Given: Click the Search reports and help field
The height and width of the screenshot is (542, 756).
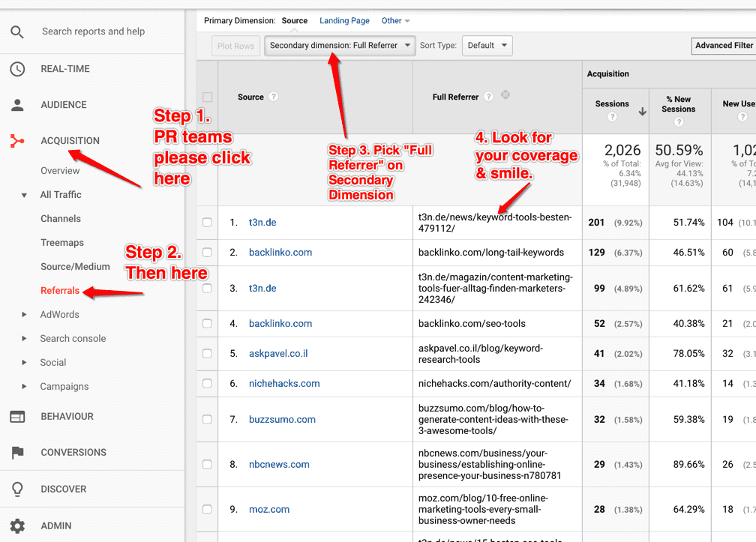Looking at the screenshot, I should (93, 31).
